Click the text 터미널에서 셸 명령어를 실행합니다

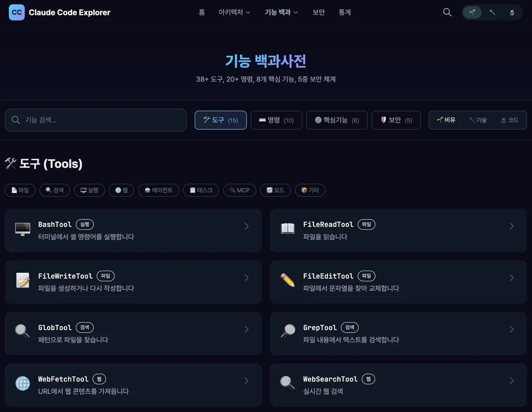[86, 237]
